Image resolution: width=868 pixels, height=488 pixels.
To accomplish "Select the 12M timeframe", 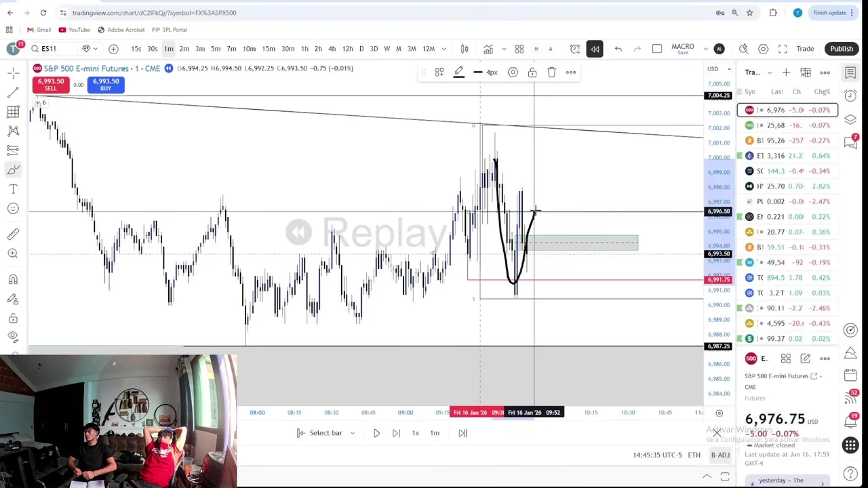I will pyautogui.click(x=429, y=49).
